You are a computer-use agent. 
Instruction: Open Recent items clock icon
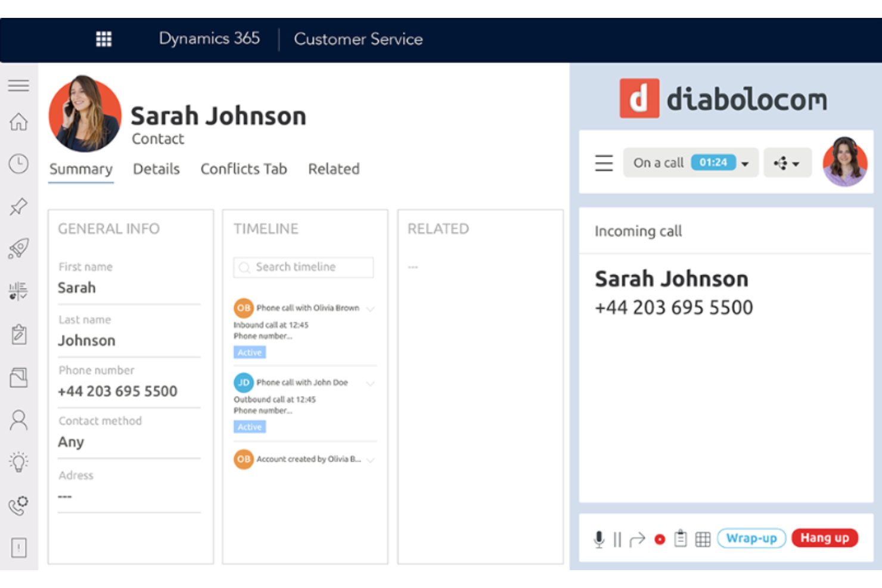click(18, 164)
